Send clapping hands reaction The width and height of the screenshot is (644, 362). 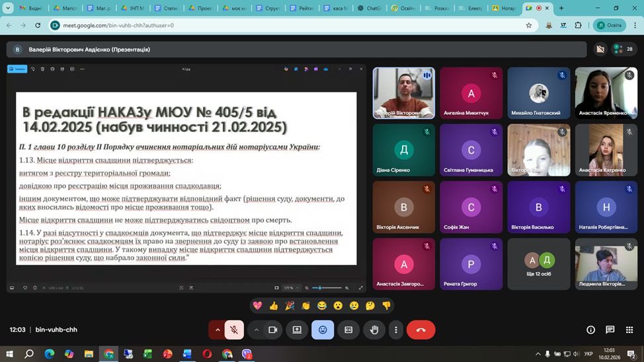(305, 305)
